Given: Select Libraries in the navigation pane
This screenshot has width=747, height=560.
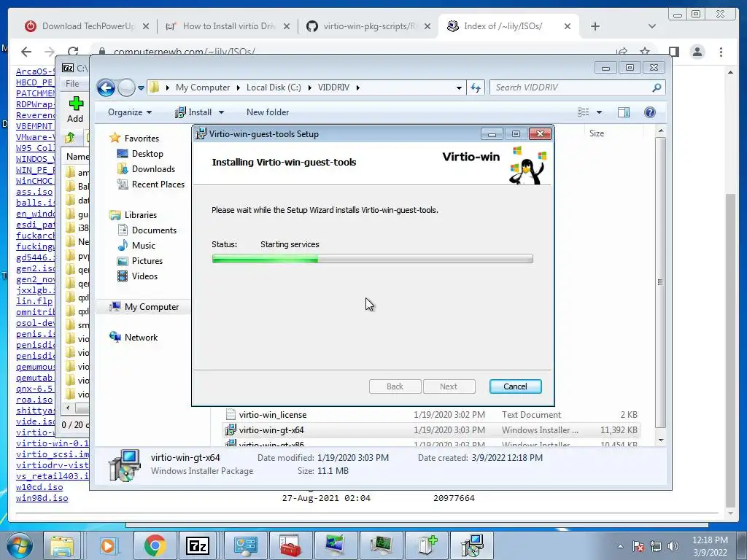Looking at the screenshot, I should (141, 215).
